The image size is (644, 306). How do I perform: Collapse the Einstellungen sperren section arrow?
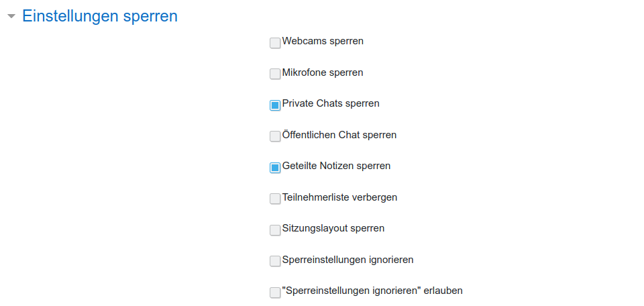point(11,17)
